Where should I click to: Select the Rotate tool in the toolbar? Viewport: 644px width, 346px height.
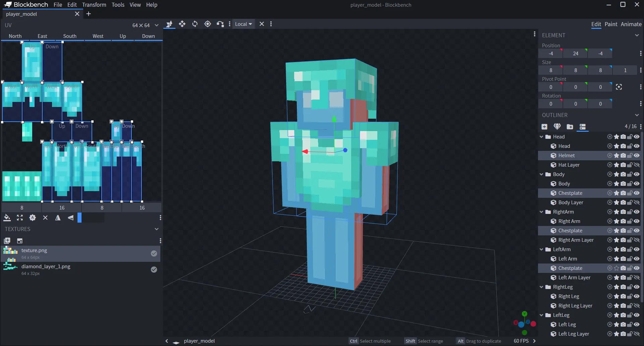195,24
